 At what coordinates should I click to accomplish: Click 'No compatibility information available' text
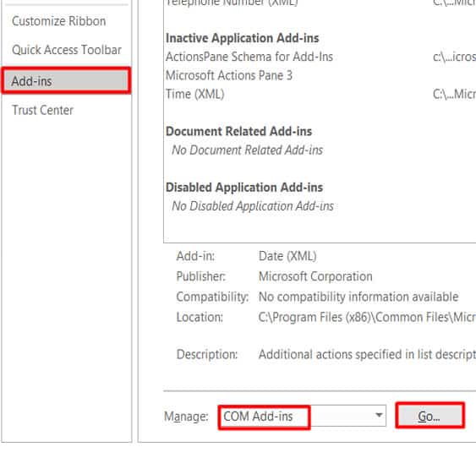pyautogui.click(x=358, y=297)
